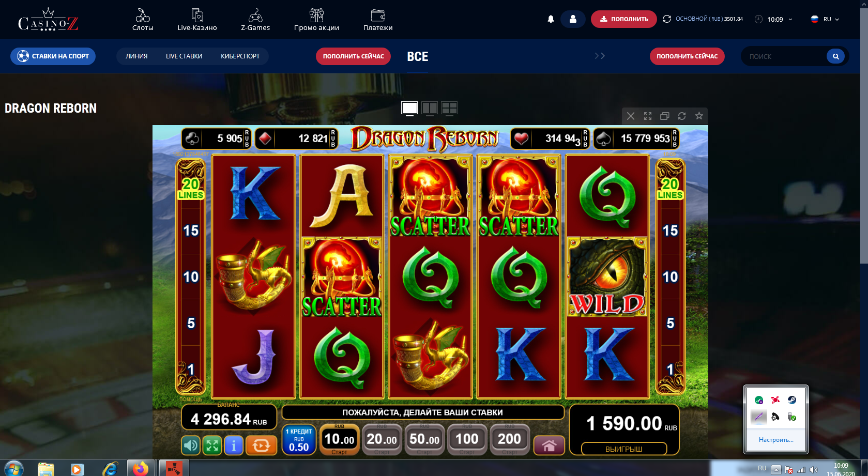Screen dimensions: 868x476
Task: Return to lobby via purple home button
Action: [549, 445]
